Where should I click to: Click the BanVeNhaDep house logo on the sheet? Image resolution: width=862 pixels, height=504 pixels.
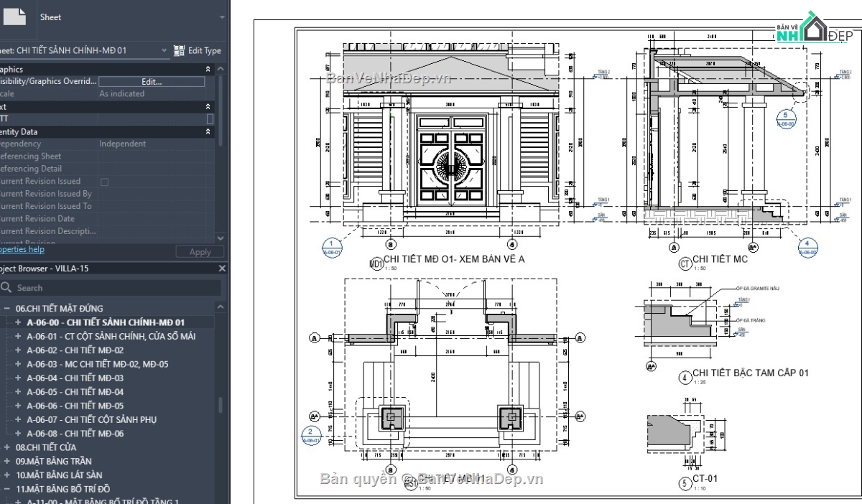pos(814,24)
